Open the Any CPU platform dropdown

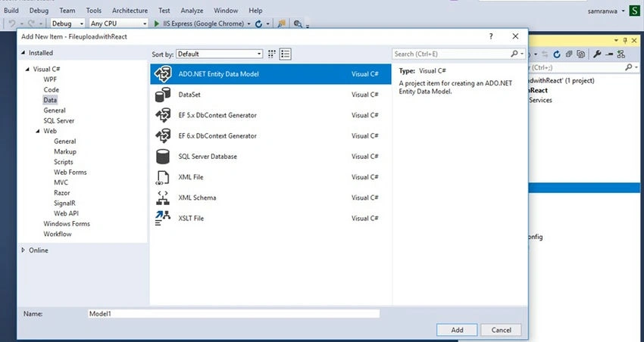pos(118,23)
